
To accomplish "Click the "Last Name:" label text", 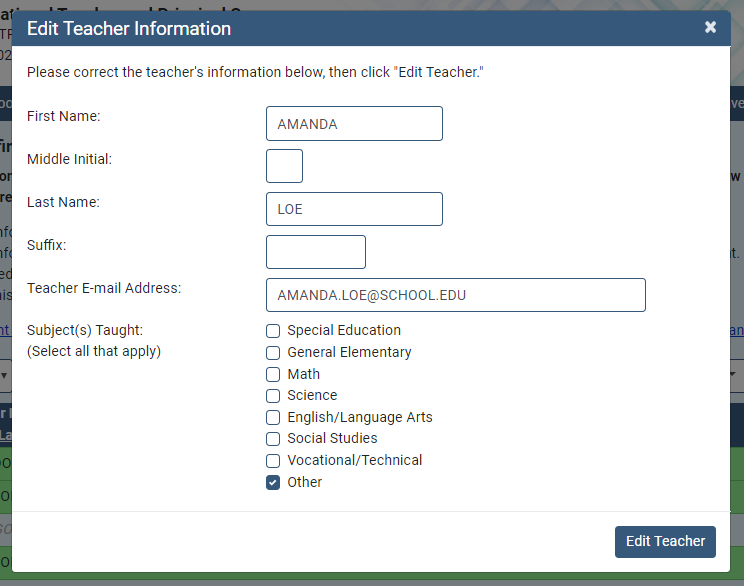I will click(63, 202).
